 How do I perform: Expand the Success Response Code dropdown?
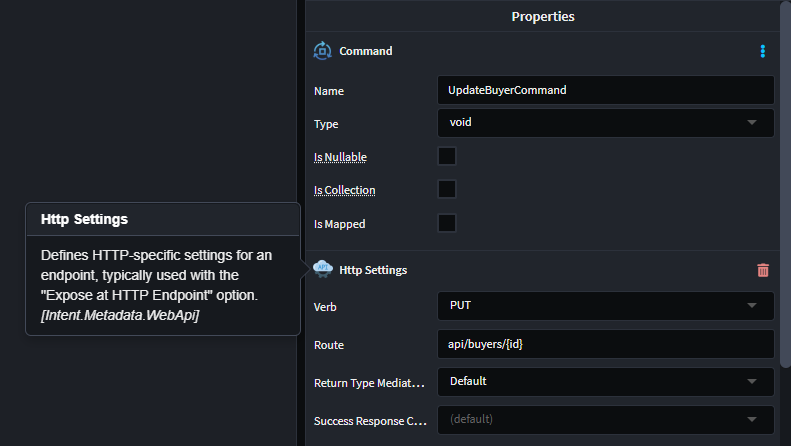[x=605, y=419]
